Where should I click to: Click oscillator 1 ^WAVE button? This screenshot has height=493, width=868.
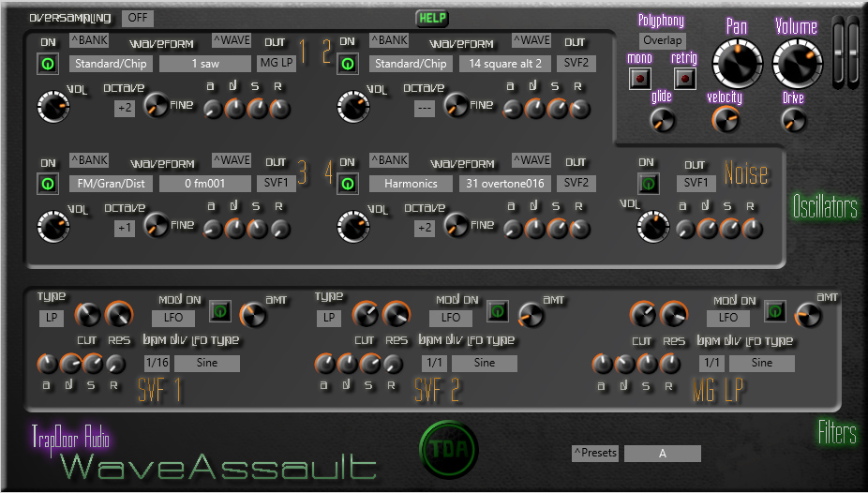tap(232, 40)
